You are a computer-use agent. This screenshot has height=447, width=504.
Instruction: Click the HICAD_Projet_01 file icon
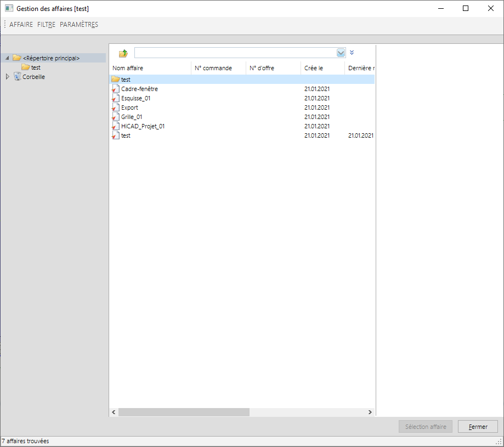pos(115,126)
